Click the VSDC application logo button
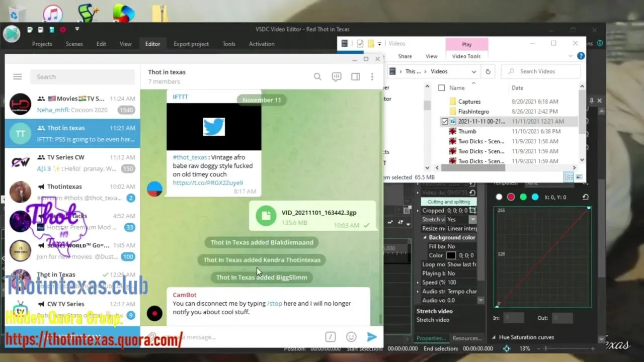This screenshot has height=362, width=644. (x=11, y=34)
